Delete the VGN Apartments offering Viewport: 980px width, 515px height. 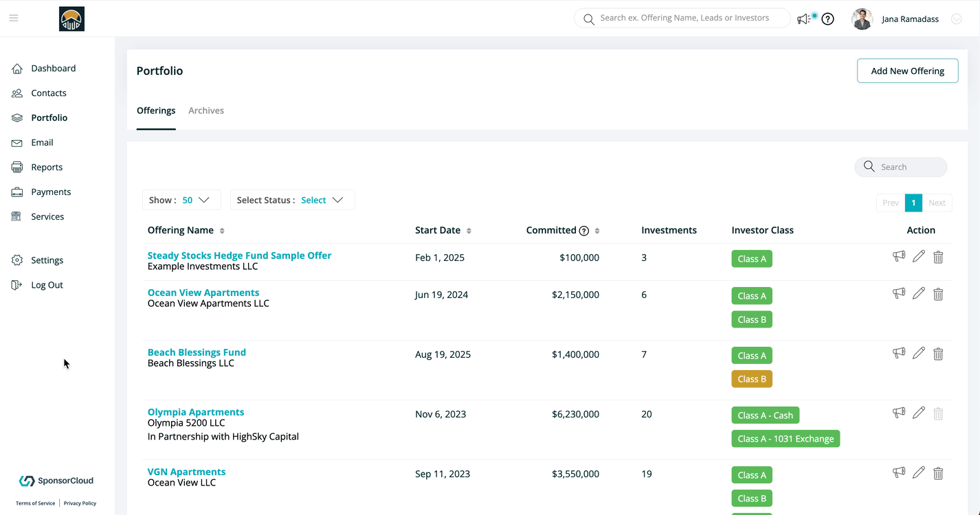938,473
